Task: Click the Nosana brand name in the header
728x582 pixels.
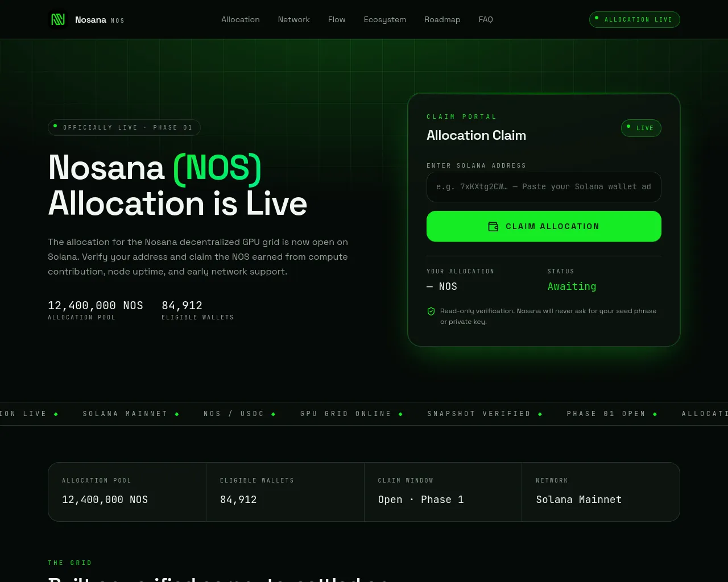Action: (x=90, y=20)
